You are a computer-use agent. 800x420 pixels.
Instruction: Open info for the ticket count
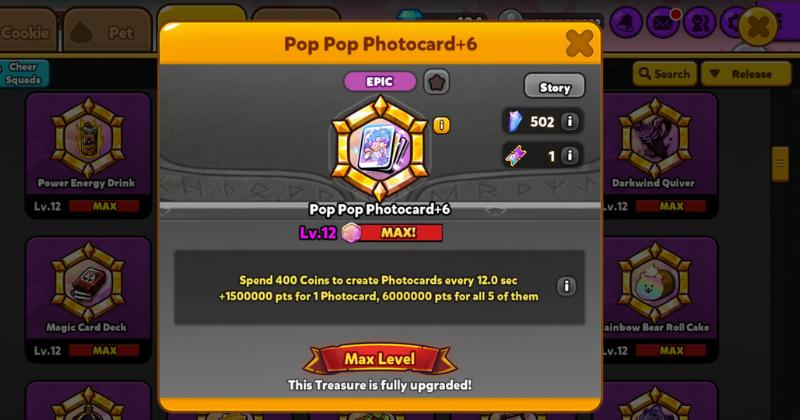click(x=569, y=155)
